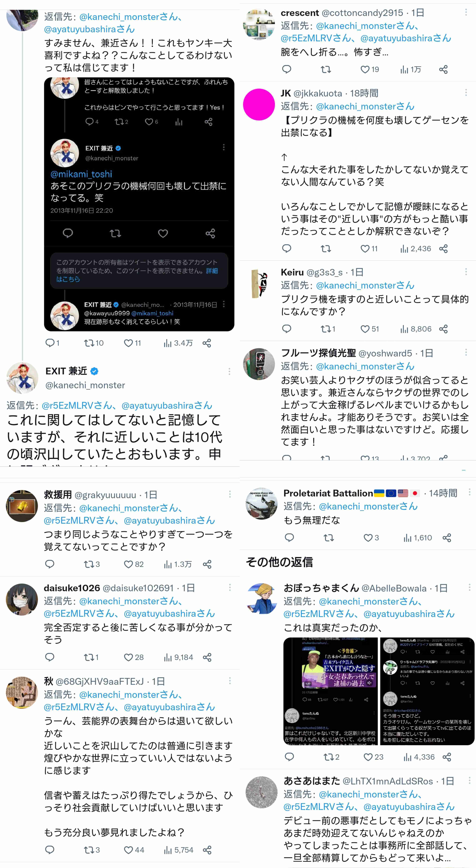Like Proletariat Battalion's reply with 3 likes
Viewport: 476px width, 868px height.
371,538
